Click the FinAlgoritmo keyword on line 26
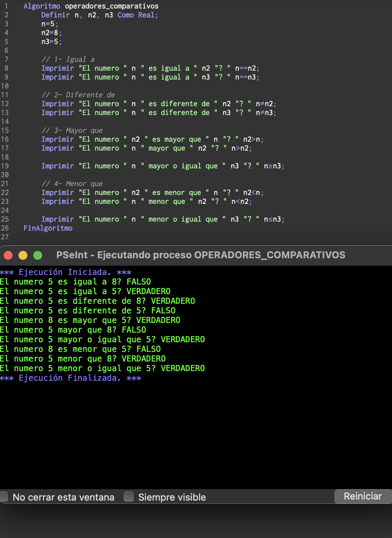This screenshot has height=538, width=392. click(48, 228)
